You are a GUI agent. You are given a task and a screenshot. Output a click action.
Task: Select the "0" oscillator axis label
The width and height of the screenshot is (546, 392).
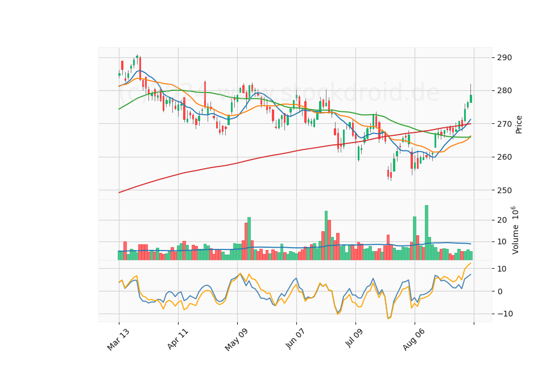pos(500,291)
